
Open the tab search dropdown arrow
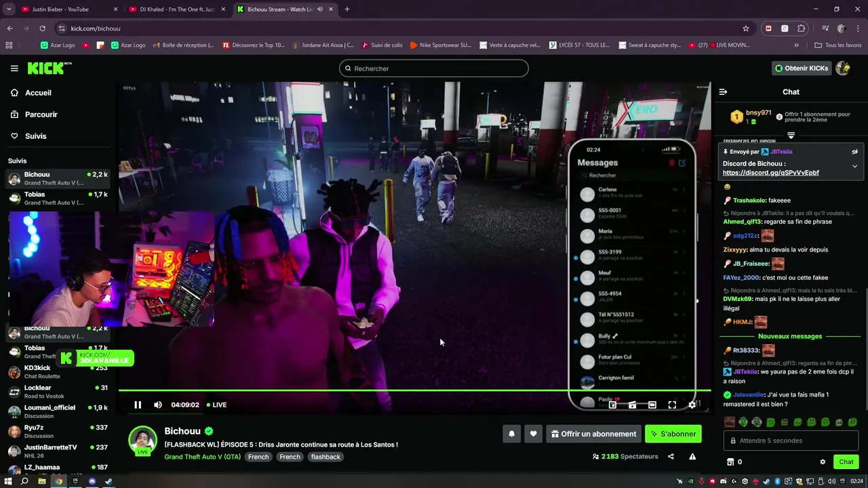(9, 9)
